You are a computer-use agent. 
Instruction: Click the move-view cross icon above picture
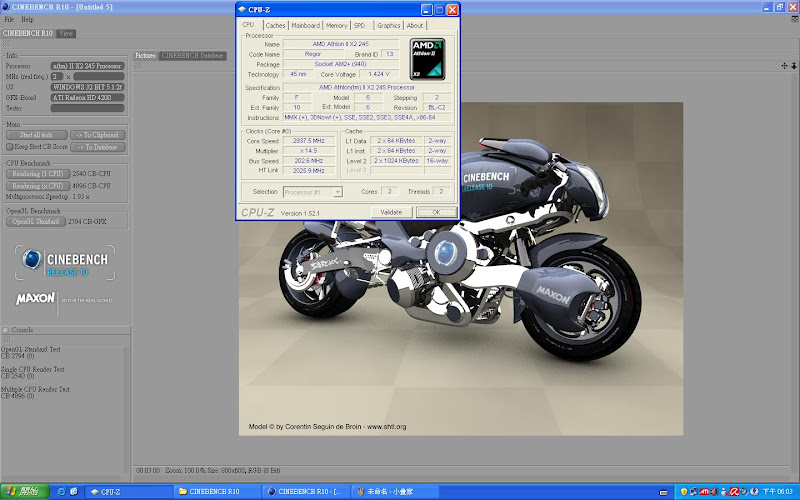[x=784, y=66]
